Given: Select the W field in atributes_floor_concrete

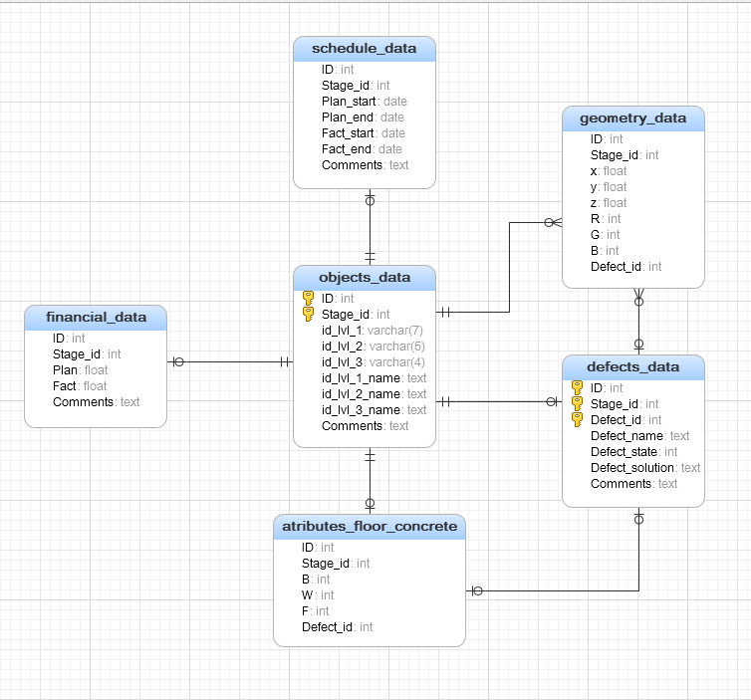Looking at the screenshot, I should (318, 595).
